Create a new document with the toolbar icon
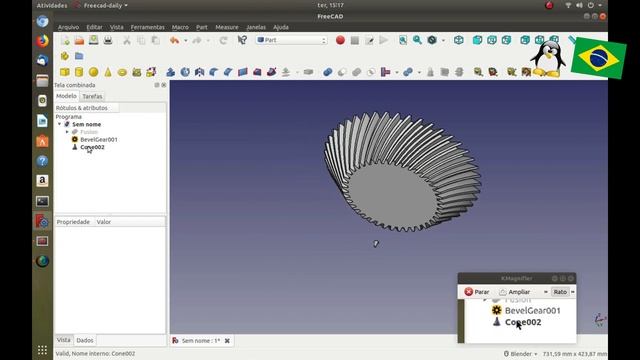Image resolution: width=640 pixels, height=360 pixels. coord(65,40)
